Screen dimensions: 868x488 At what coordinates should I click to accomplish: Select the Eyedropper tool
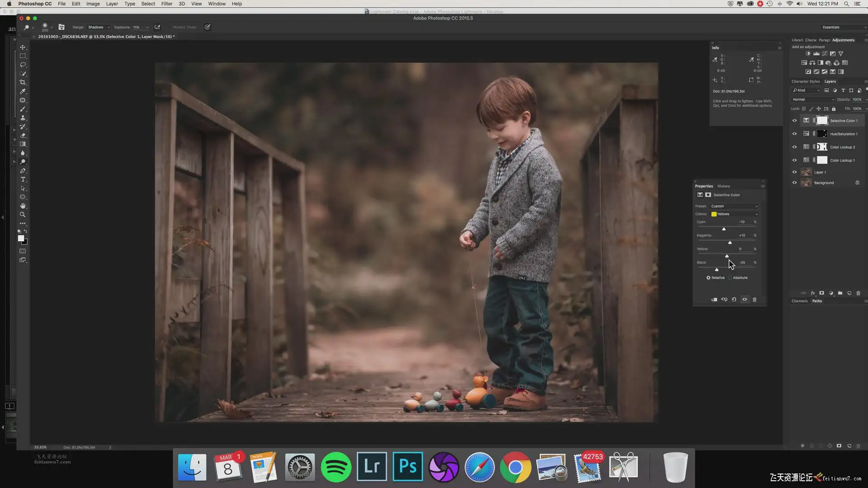click(23, 91)
